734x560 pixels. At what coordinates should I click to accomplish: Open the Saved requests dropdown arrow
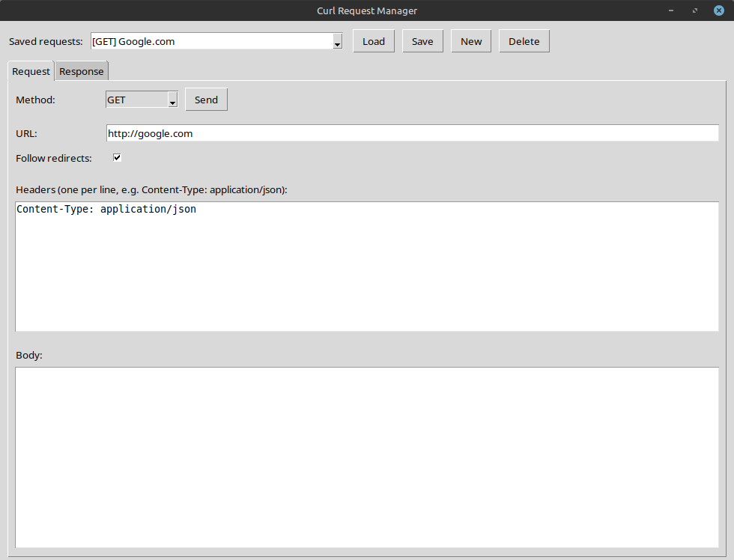(x=337, y=42)
